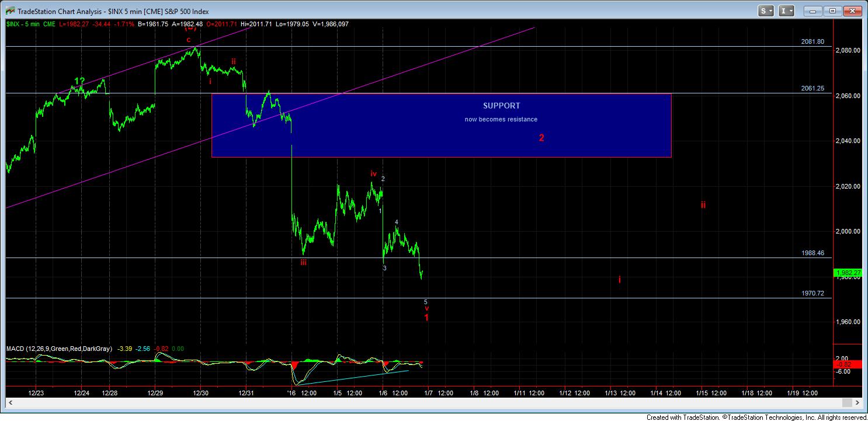Viewport: 868px width, 421px height.
Task: Click the current price marker 1,982.27 on axis
Action: click(x=849, y=273)
